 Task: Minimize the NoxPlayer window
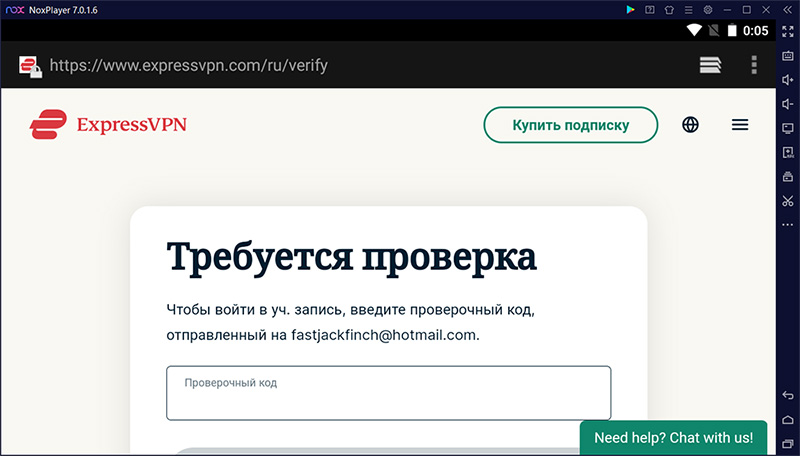click(728, 10)
